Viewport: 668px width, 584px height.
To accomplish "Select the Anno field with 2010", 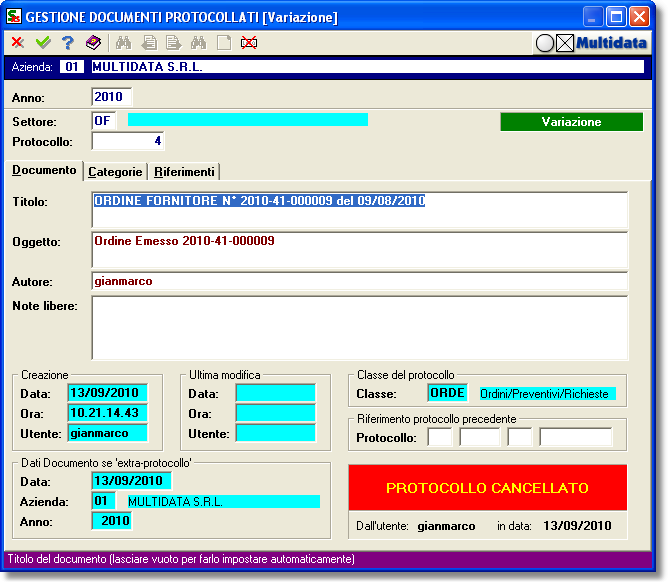I will (112, 97).
